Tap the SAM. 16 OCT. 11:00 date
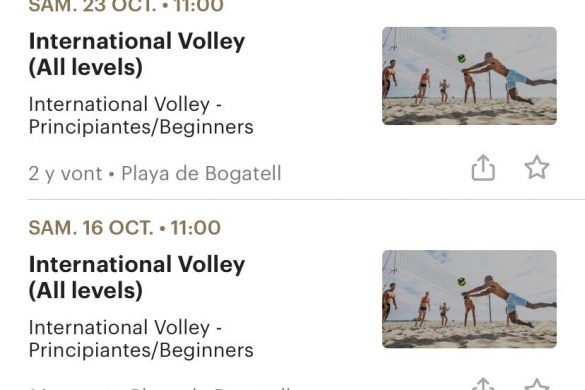The height and width of the screenshot is (390, 585). pos(125,228)
